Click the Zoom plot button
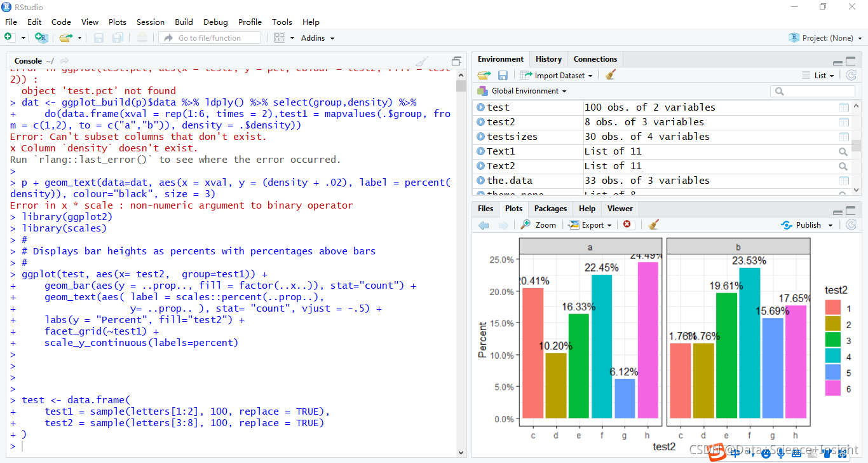The height and width of the screenshot is (463, 868). (538, 225)
